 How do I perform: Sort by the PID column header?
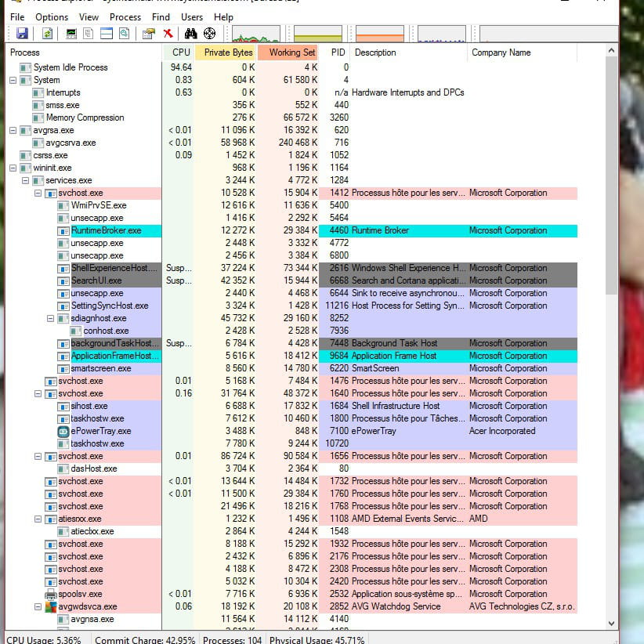(335, 52)
